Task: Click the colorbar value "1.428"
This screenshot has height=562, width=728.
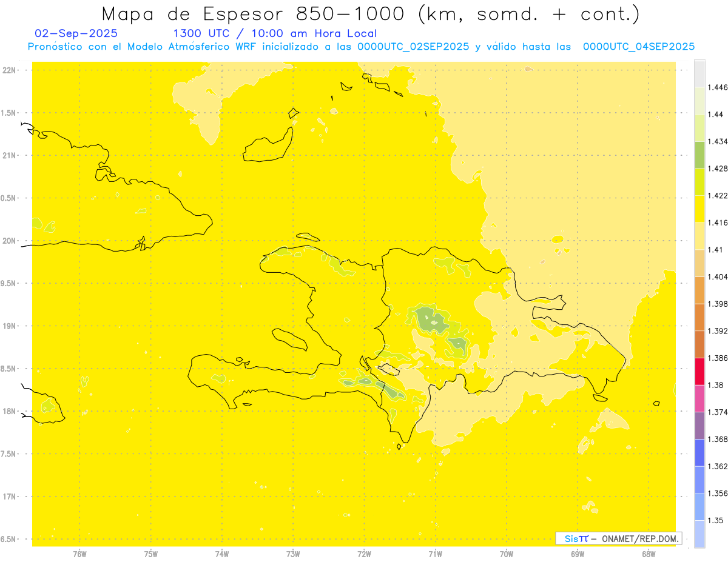Action: tap(719, 169)
